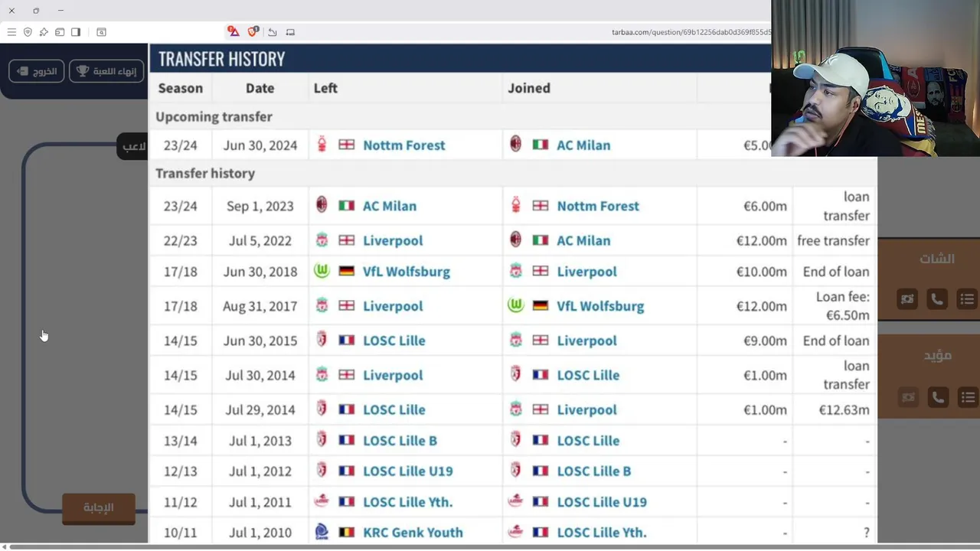Open the Brave Rewards triangle icon
Viewport: 980px width, 551px height.
point(233,32)
